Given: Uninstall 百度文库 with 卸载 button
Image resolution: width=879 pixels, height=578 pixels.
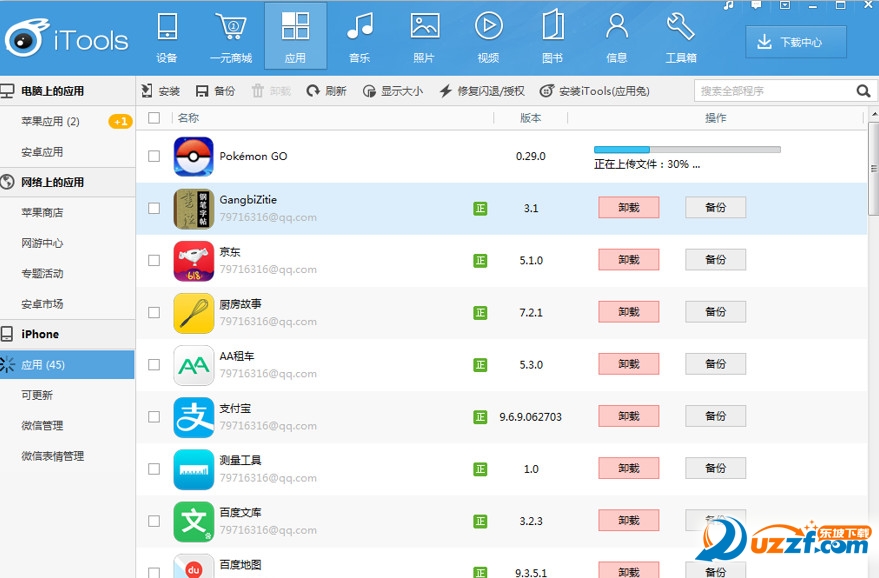Looking at the screenshot, I should (629, 520).
